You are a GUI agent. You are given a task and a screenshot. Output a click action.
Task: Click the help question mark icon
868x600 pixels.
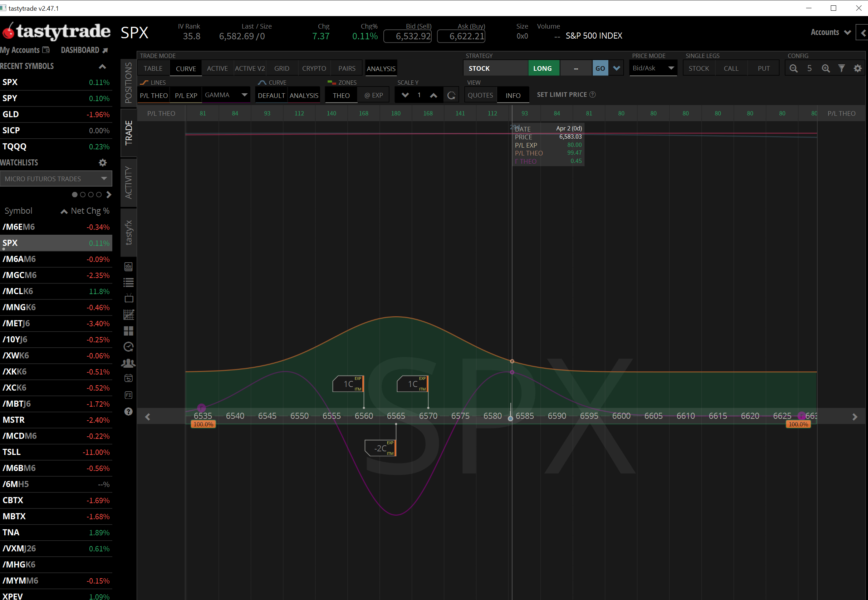point(129,411)
